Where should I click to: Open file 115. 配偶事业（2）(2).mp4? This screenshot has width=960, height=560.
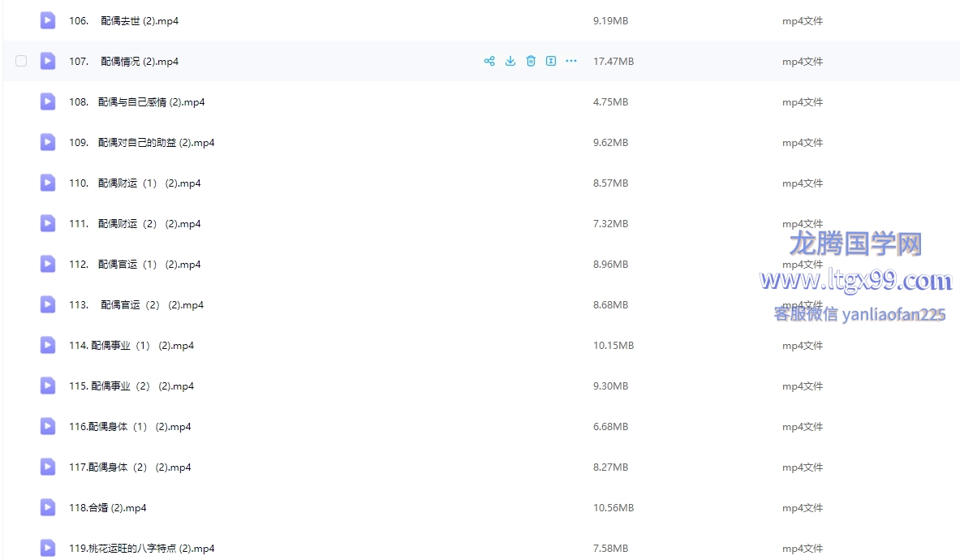pyautogui.click(x=131, y=386)
